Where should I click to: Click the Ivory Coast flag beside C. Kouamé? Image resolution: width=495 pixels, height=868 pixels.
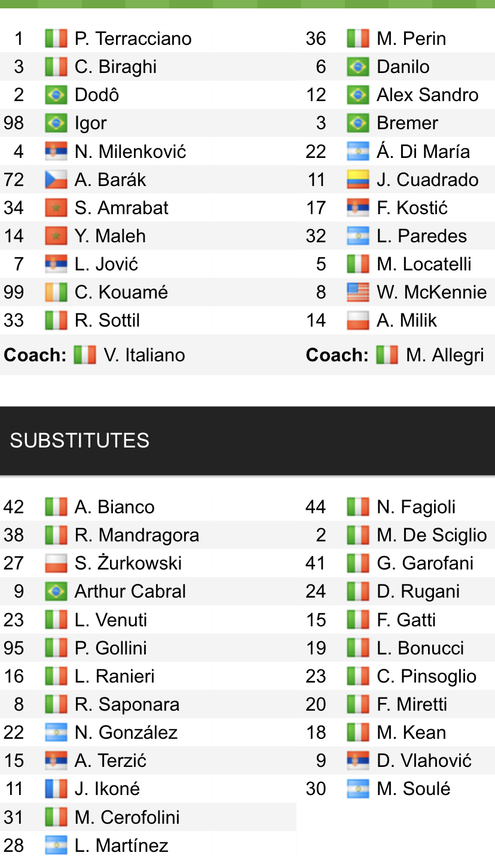click(x=56, y=292)
